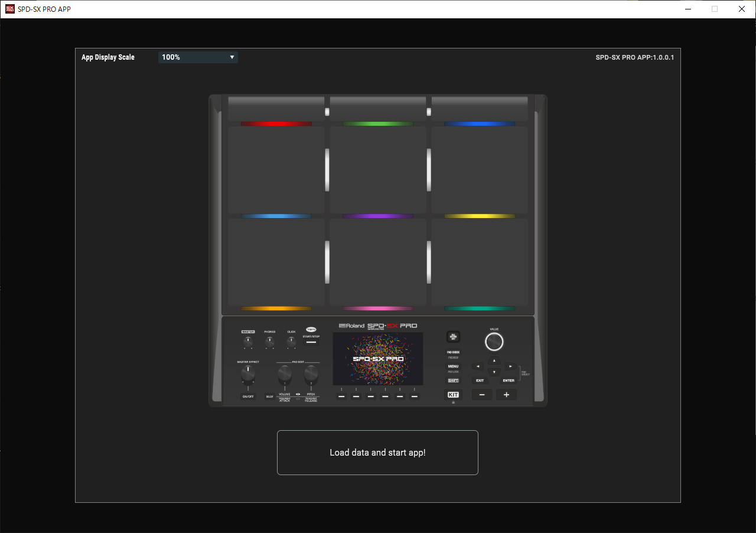Screen dimensions: 756x533
Task: Click the ALL SOUND OFF button
Action: tap(453, 337)
